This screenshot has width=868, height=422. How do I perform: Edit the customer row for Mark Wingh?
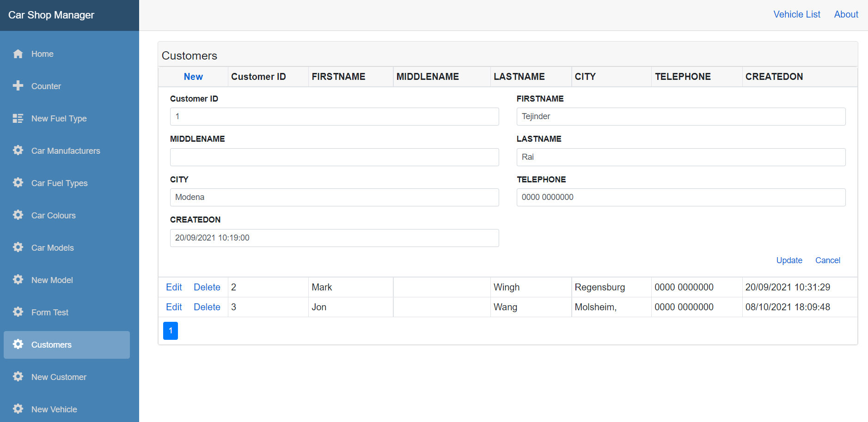click(174, 287)
